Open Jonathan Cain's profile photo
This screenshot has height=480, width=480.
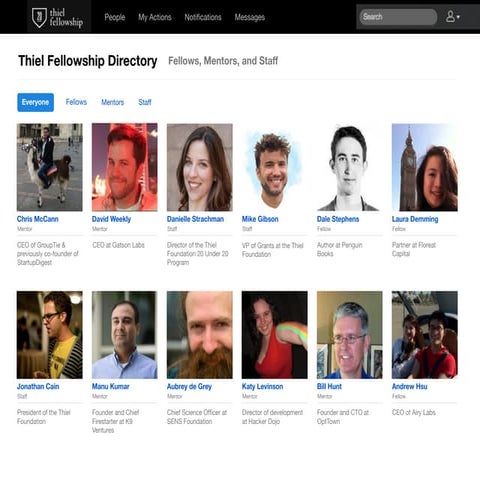(50, 335)
